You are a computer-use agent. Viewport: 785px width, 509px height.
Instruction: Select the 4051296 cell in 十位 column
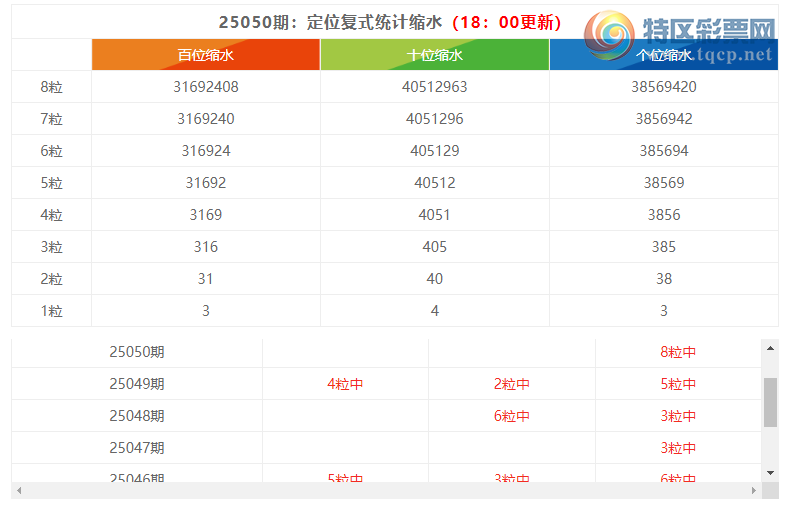(x=434, y=119)
